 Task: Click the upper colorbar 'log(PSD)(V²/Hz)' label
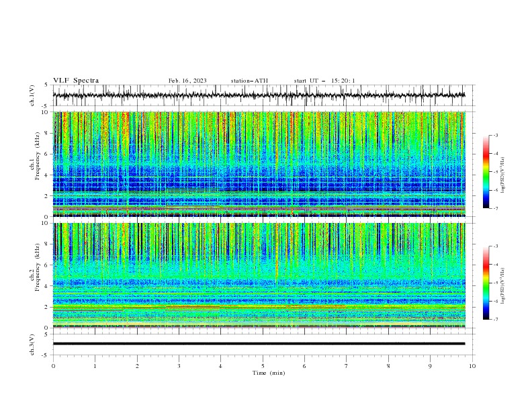point(503,175)
